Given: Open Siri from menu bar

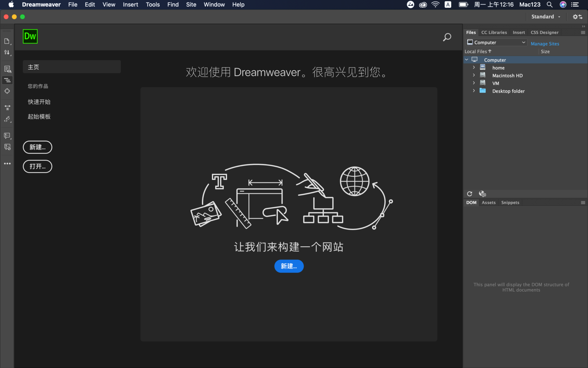Looking at the screenshot, I should (563, 5).
